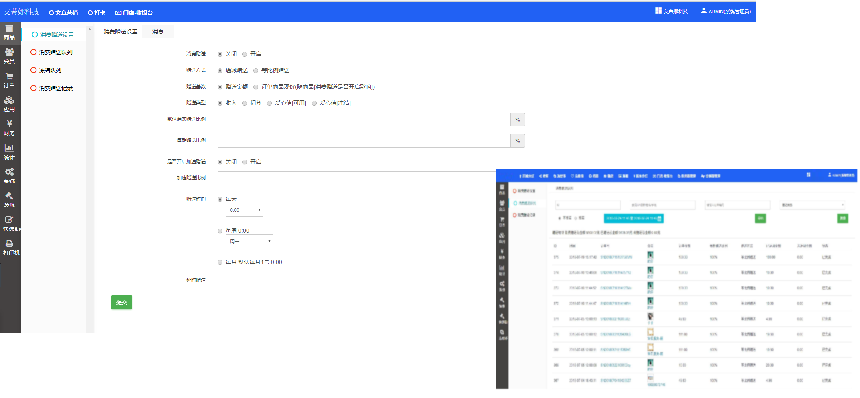Viewport: 860px width, 398px height.
Task: Click green search button beside the date range
Action: click(760, 218)
